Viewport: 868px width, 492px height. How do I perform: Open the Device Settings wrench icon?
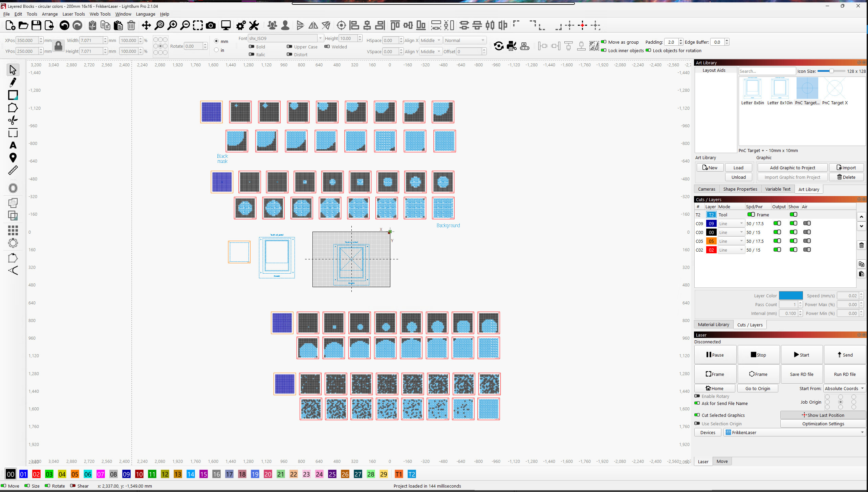(254, 25)
